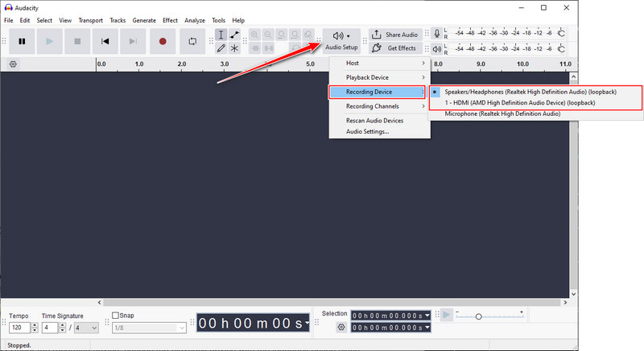Viewport: 644px width, 351px height.
Task: Open Audio Settings... from the menu
Action: (x=379, y=132)
